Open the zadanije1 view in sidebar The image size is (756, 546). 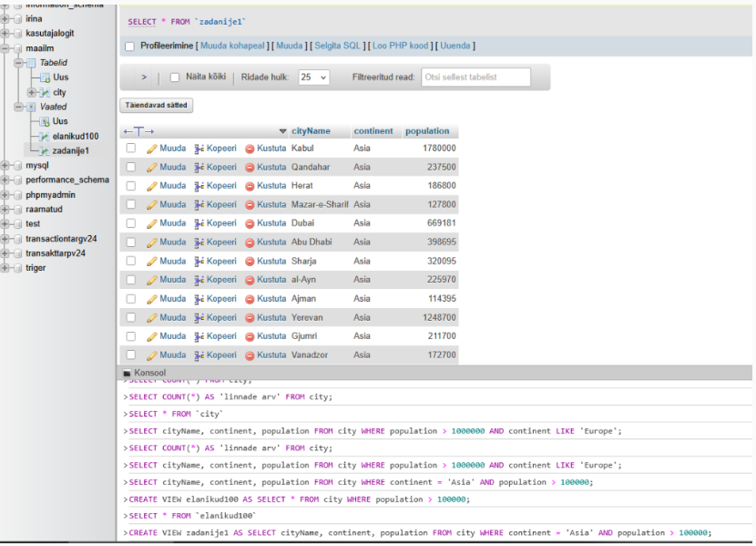coord(72,150)
